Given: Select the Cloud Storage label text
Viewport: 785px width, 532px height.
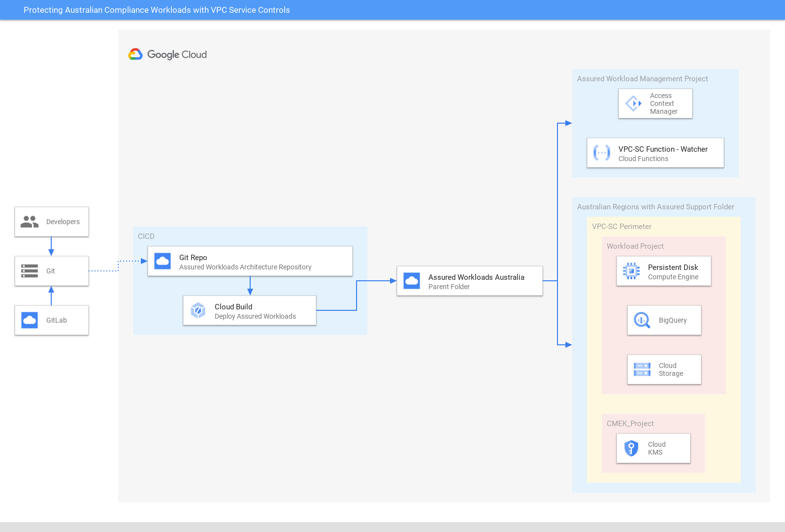Looking at the screenshot, I should point(671,369).
